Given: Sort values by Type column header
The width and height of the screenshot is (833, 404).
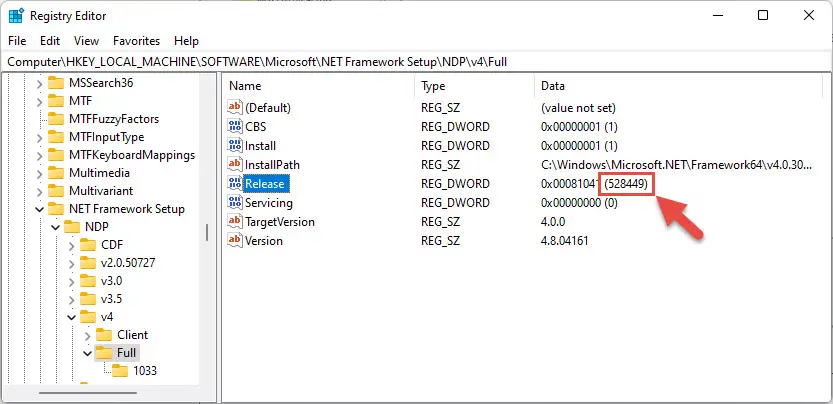Looking at the screenshot, I should pos(474,86).
